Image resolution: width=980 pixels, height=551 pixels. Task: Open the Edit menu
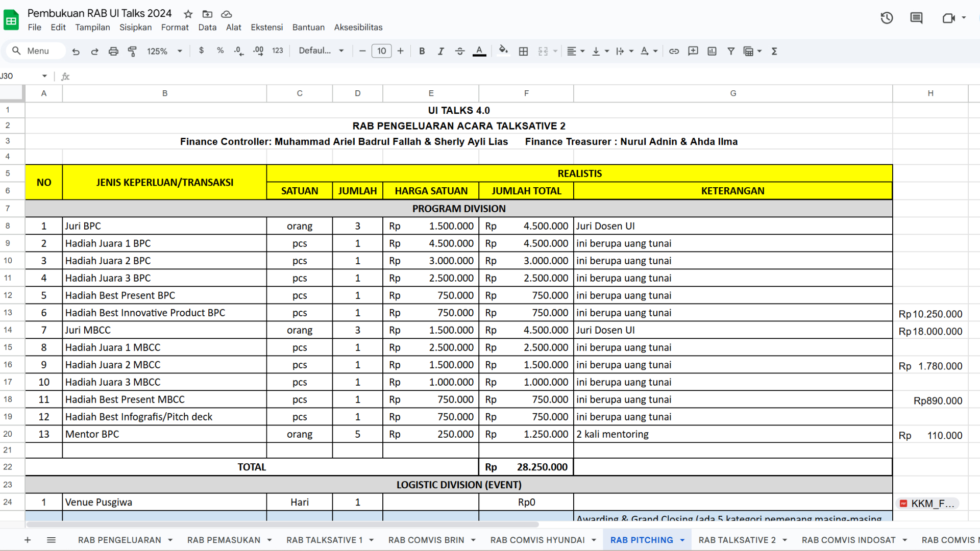pyautogui.click(x=58, y=27)
